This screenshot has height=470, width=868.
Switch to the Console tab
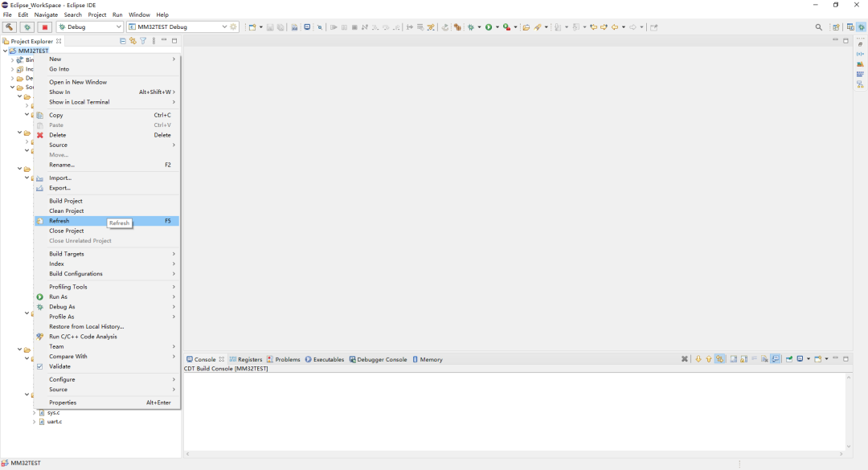(x=205, y=359)
